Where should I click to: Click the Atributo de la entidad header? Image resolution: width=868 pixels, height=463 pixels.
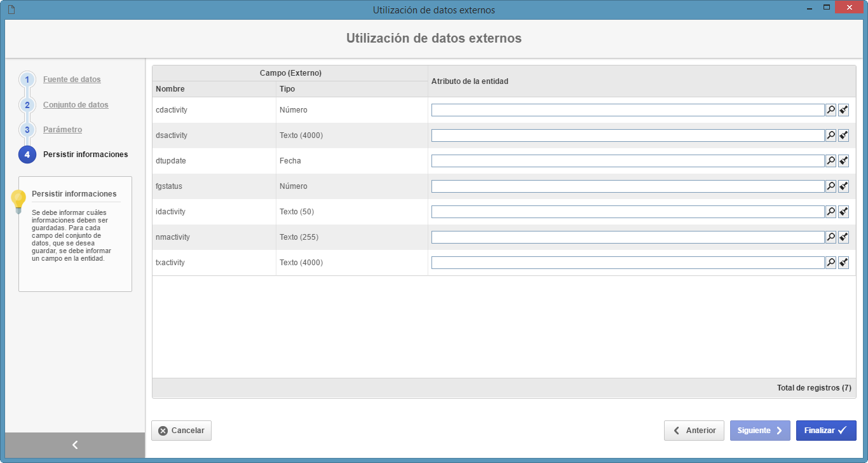pos(642,81)
